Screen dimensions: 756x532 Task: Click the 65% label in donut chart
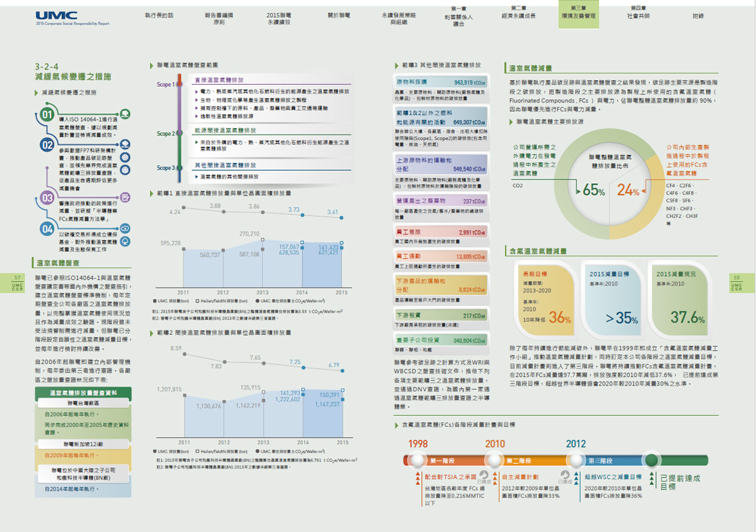(x=593, y=190)
